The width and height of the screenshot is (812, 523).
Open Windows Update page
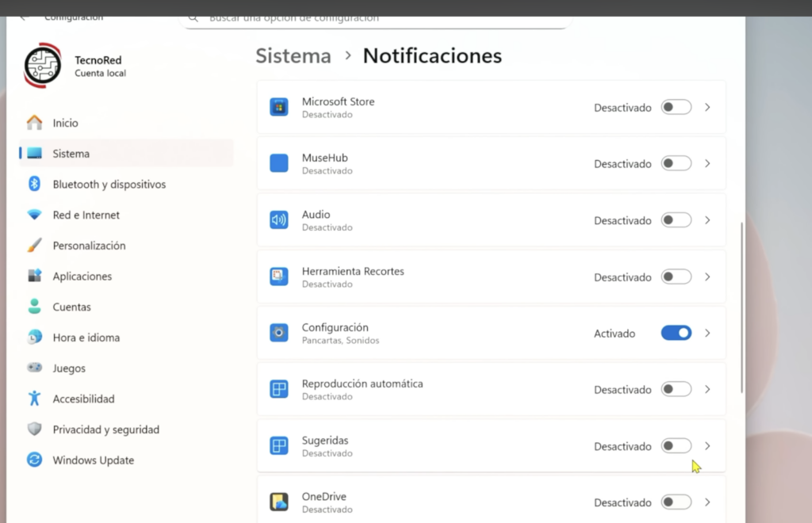point(126,460)
